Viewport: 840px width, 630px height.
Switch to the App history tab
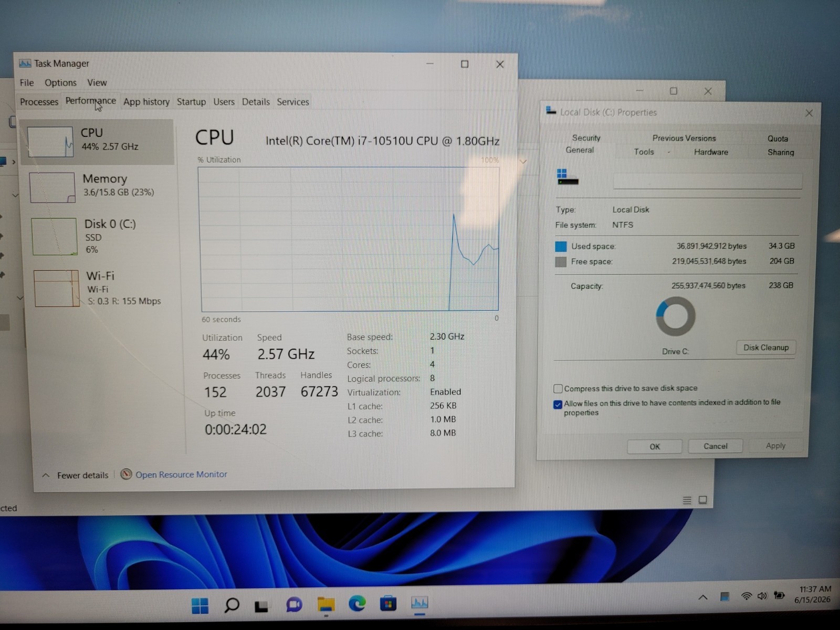[146, 102]
